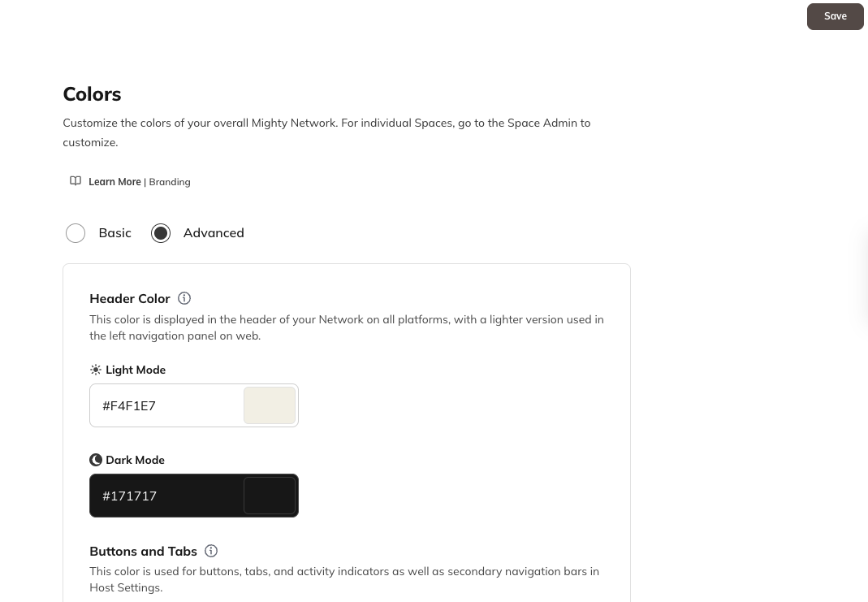868x602 pixels.
Task: Click the Buttons and Tabs section title
Action: coord(143,552)
